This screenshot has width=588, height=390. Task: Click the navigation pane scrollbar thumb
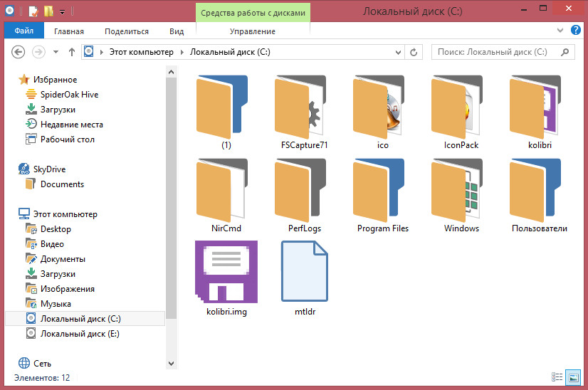click(172, 199)
